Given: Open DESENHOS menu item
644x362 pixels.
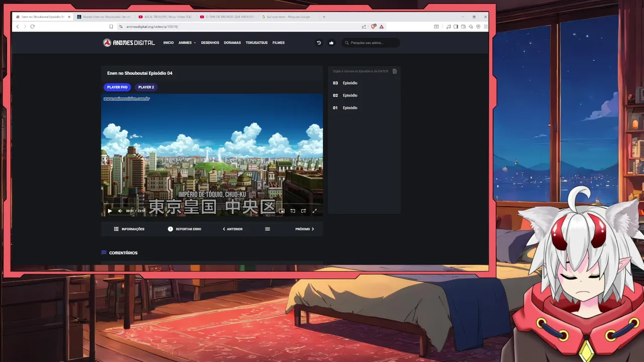Looking at the screenshot, I should [x=210, y=43].
